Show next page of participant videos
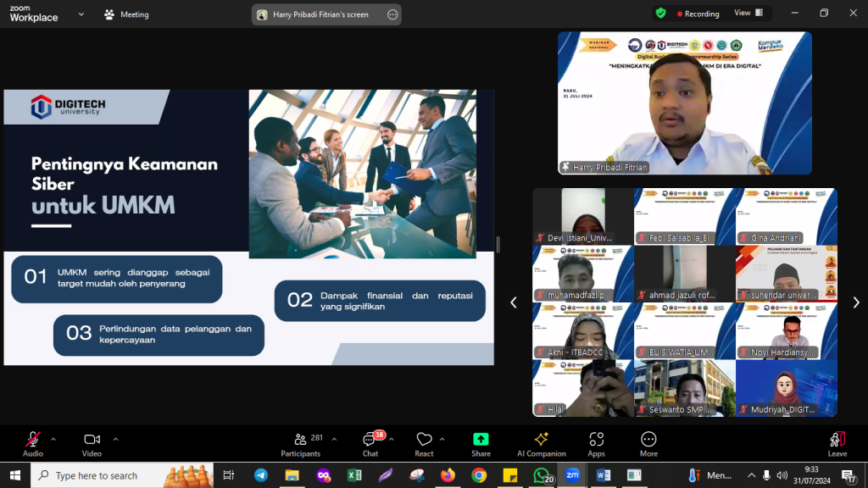This screenshot has width=868, height=488. tap(855, 302)
